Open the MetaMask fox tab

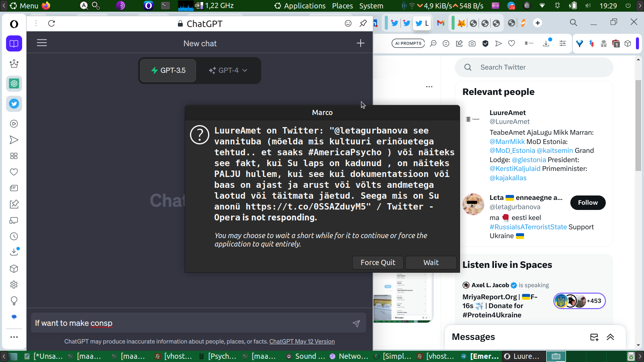point(461,23)
